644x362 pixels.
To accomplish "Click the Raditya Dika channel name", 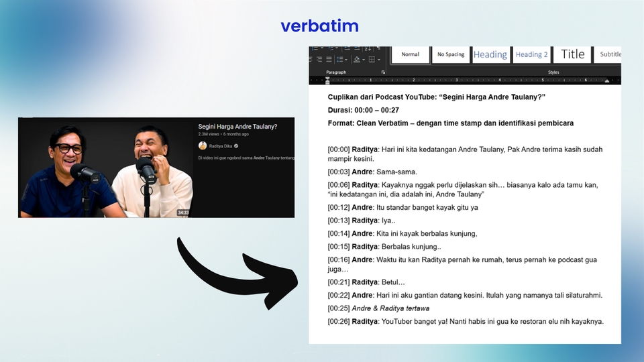I will point(221,145).
